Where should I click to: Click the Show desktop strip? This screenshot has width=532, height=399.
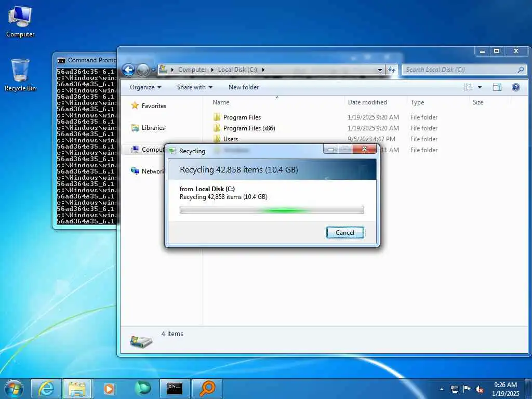[528, 389]
